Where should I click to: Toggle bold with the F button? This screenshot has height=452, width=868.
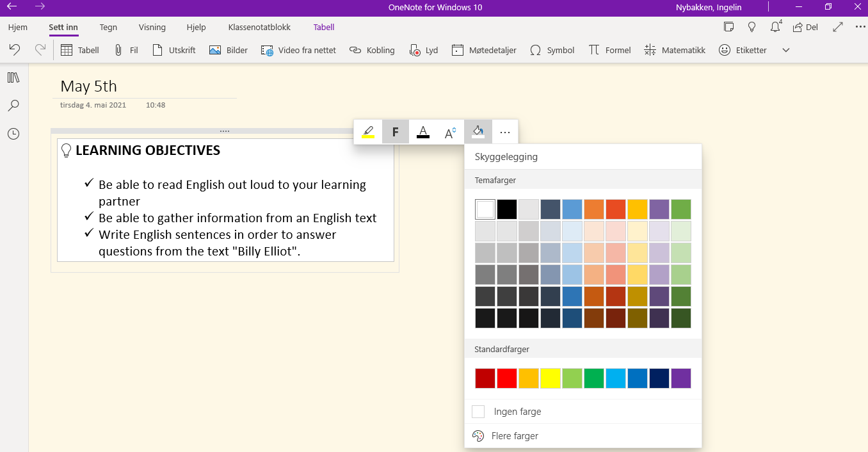(x=395, y=132)
